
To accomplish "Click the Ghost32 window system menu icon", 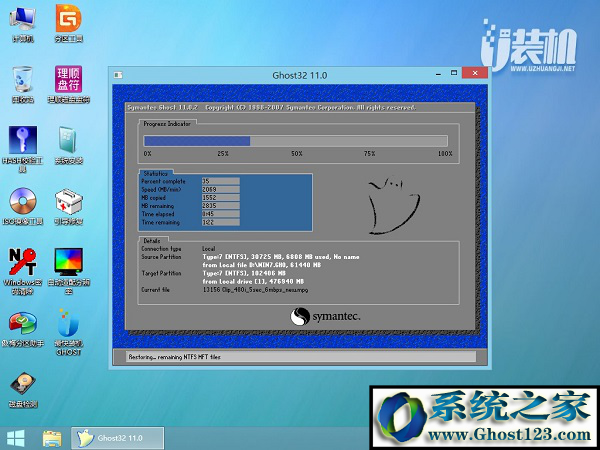I will (118, 75).
